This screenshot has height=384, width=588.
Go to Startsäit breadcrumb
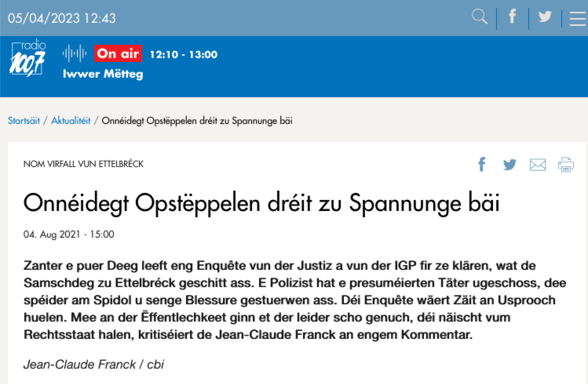[24, 121]
